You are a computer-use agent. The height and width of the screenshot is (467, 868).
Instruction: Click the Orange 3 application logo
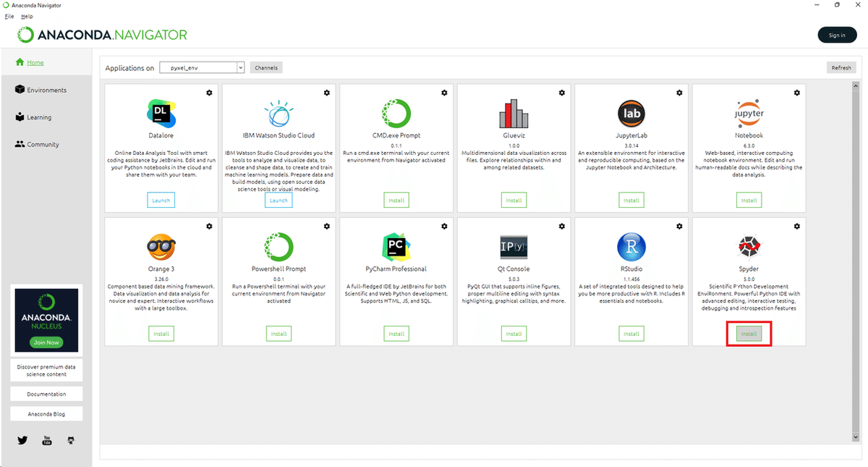click(161, 248)
